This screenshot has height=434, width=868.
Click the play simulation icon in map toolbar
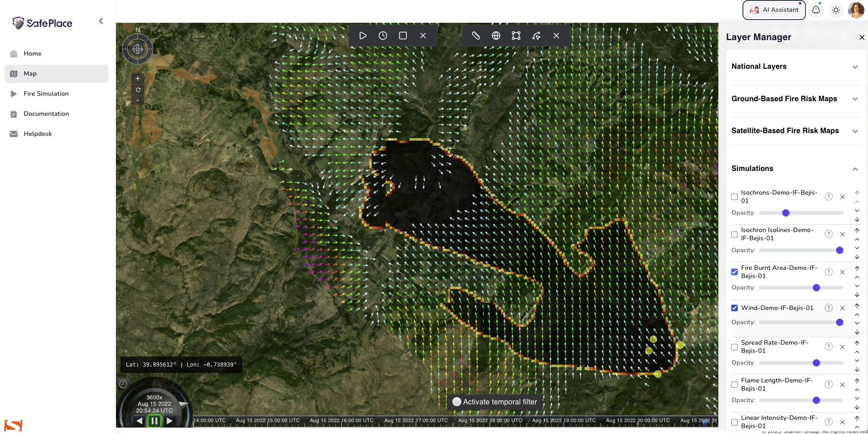pos(363,36)
